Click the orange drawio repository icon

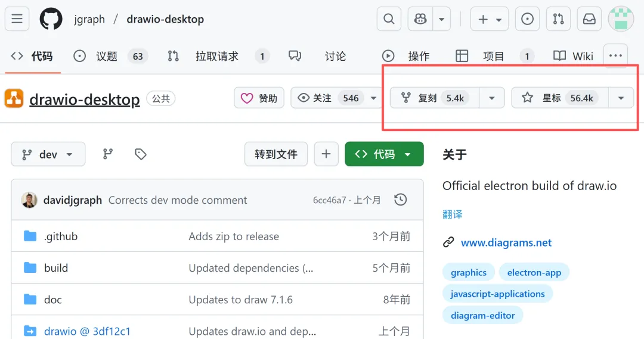coord(14,98)
